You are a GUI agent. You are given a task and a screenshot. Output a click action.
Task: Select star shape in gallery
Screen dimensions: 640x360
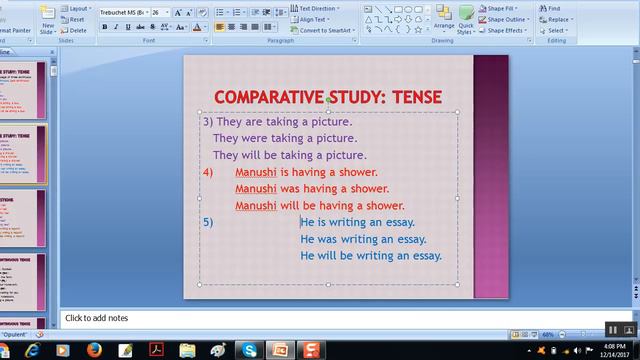(x=418, y=29)
